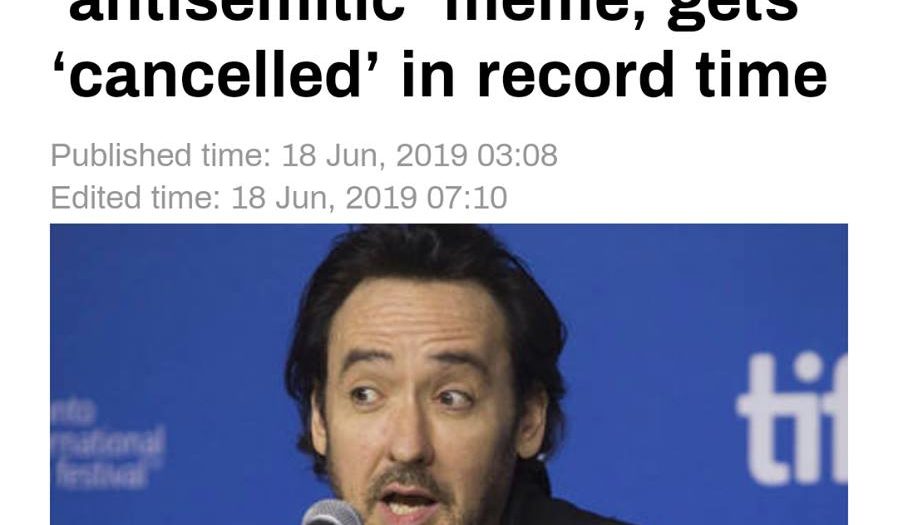
Task: Open the article's main photo
Action: point(449,374)
